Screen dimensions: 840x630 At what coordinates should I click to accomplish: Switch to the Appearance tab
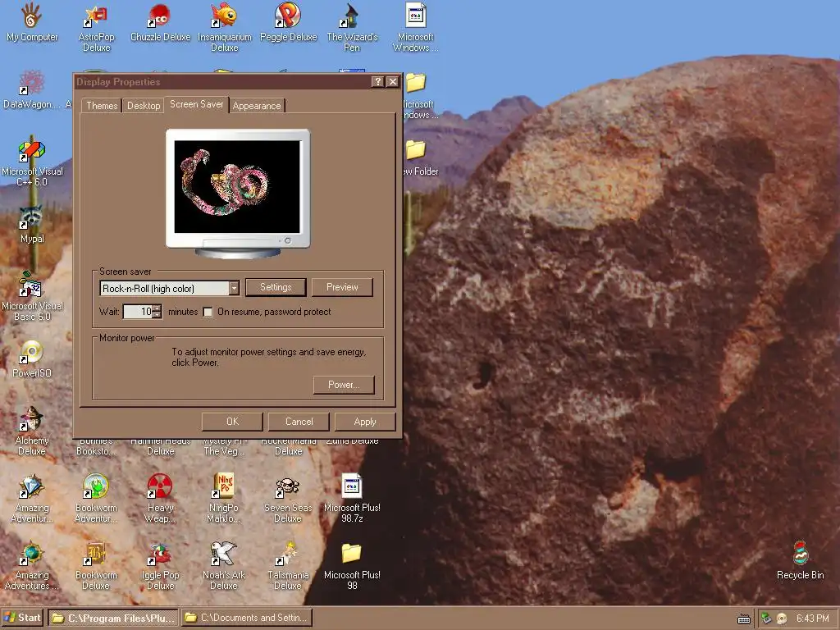pos(257,106)
